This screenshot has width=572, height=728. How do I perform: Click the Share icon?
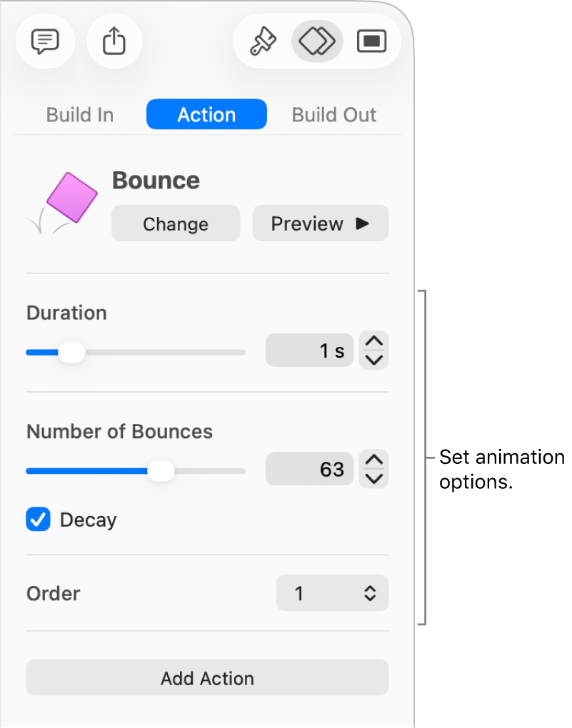114,41
